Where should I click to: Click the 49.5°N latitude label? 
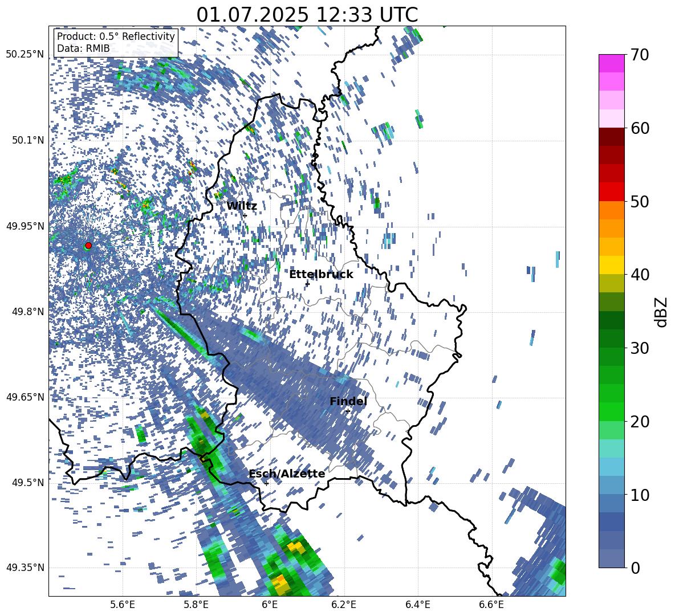(27, 482)
